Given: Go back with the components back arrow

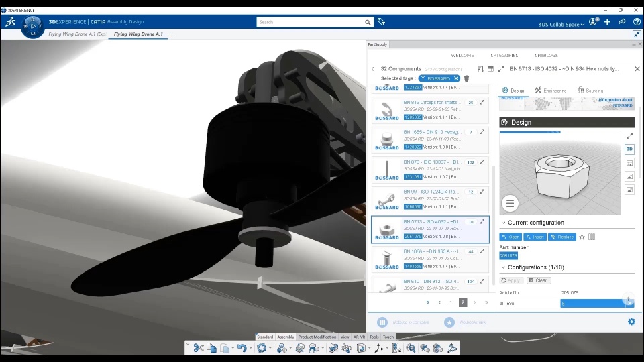Looking at the screenshot, I should 372,69.
